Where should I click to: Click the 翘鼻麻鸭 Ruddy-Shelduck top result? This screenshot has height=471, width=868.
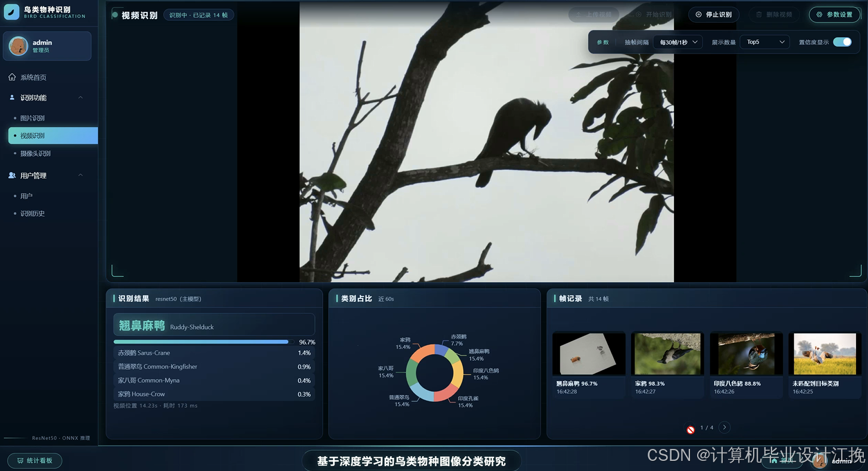point(214,325)
